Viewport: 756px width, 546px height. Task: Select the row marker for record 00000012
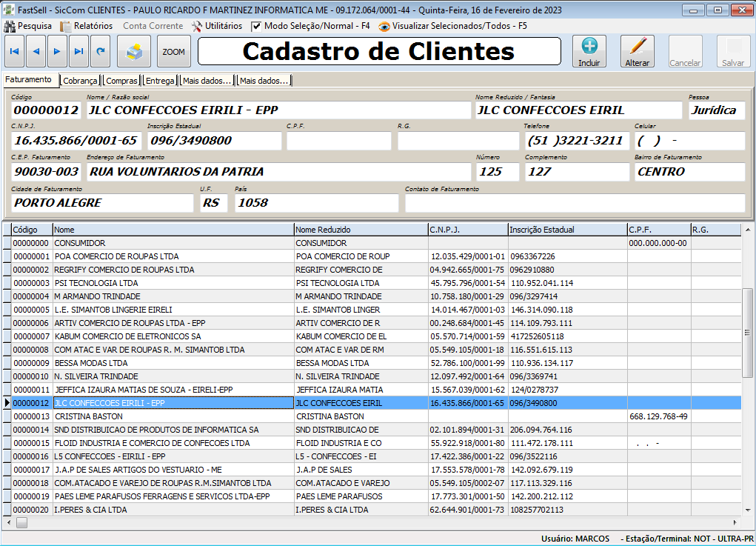[x=6, y=403]
